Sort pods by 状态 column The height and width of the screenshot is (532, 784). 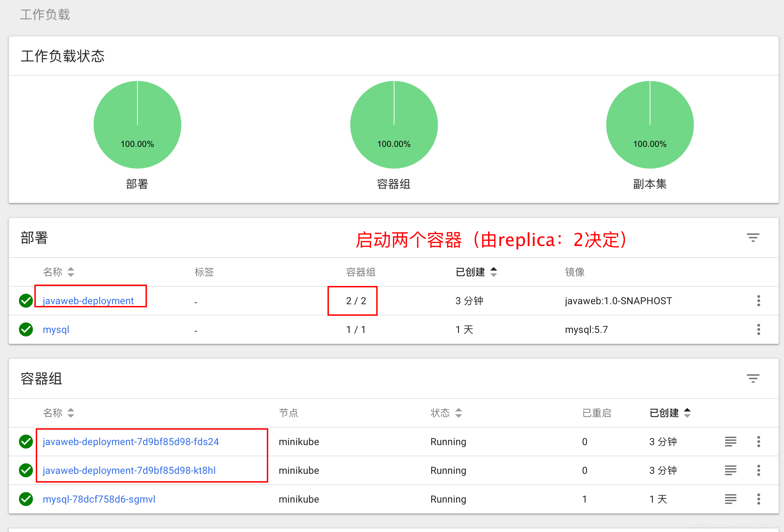(446, 413)
